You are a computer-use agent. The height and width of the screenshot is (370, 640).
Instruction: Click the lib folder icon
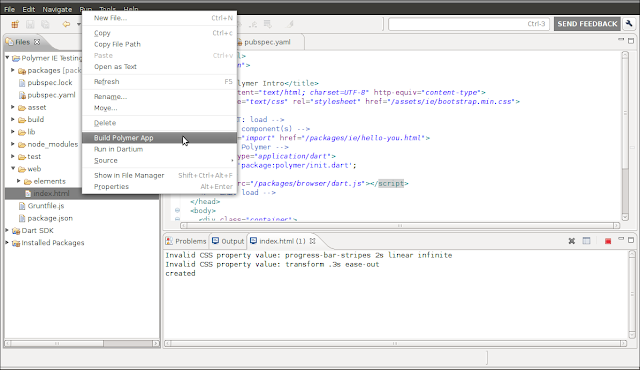(22, 132)
